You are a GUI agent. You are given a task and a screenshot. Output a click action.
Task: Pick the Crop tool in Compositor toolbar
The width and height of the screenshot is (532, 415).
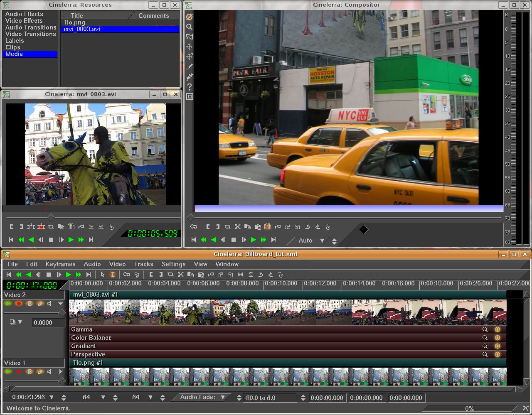[190, 66]
